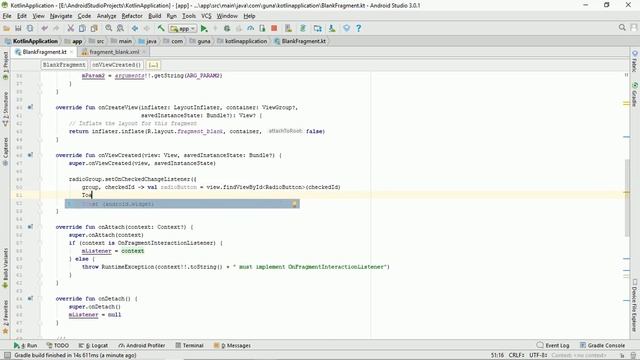Image resolution: width=640 pixels, height=360 pixels.
Task: Click the app breadcrumb in navigation bar
Action: pos(73,41)
